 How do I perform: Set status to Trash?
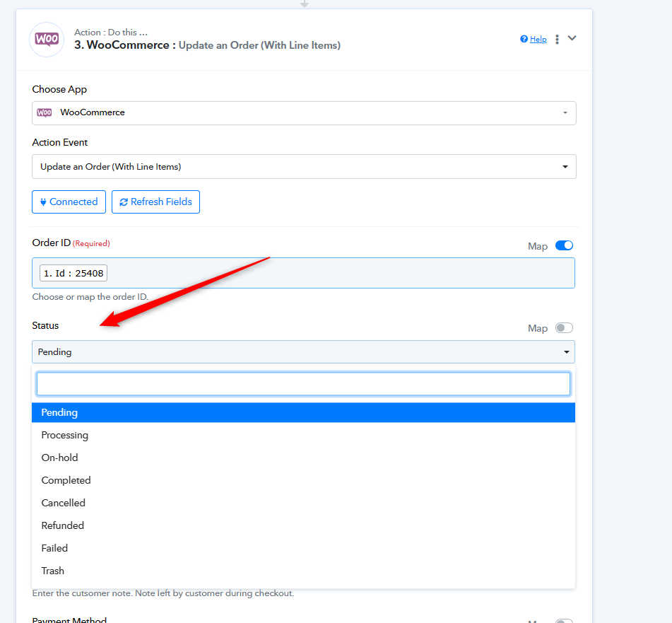(53, 571)
